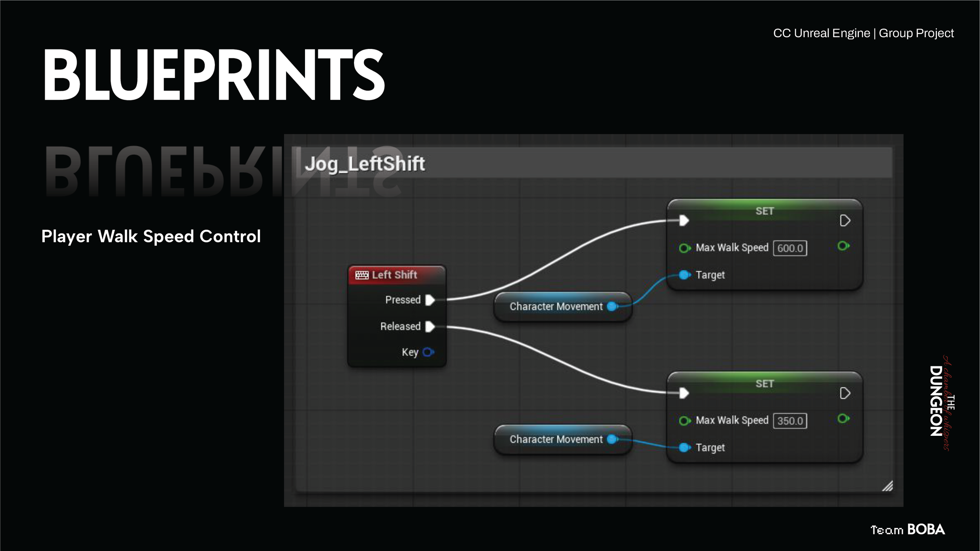The image size is (980, 551).
Task: Click the Left Shift keyboard event icon
Action: (x=361, y=275)
